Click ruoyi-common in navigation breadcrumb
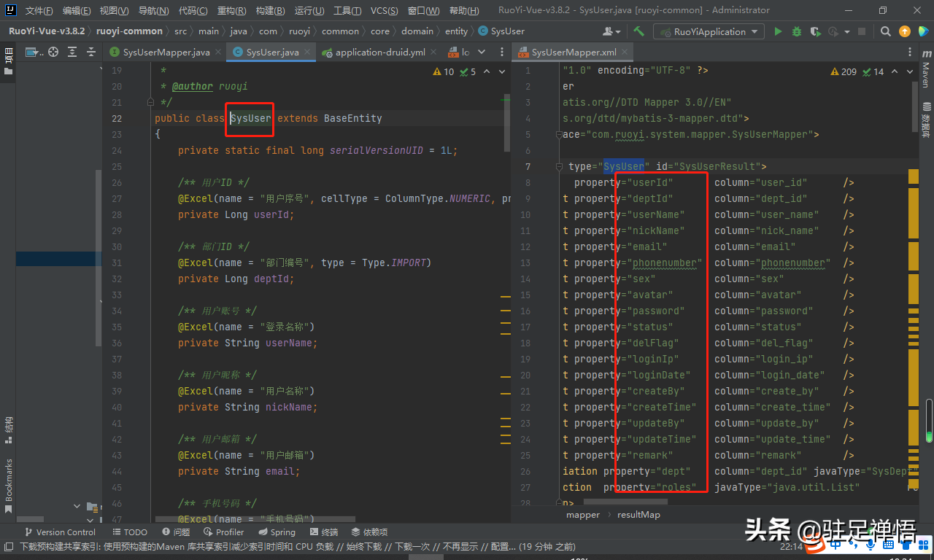This screenshot has height=560, width=934. click(x=129, y=31)
